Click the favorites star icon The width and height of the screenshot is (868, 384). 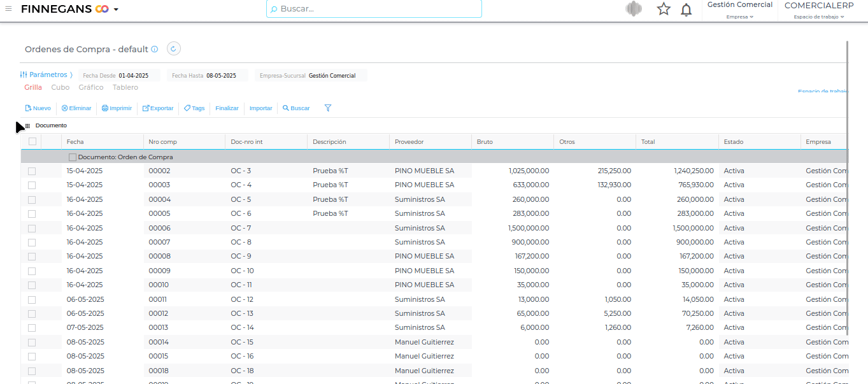pyautogui.click(x=664, y=9)
